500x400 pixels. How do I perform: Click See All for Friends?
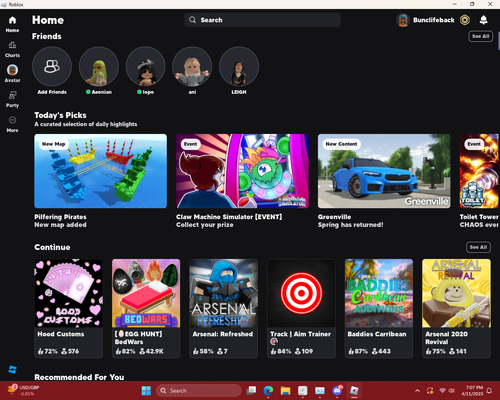coord(480,36)
